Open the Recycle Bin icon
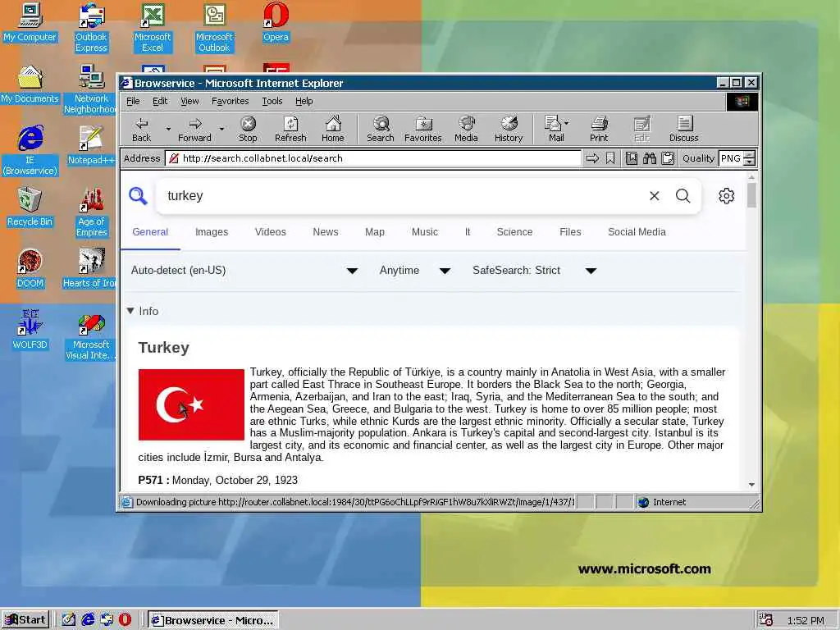The height and width of the screenshot is (630, 840). tap(30, 207)
